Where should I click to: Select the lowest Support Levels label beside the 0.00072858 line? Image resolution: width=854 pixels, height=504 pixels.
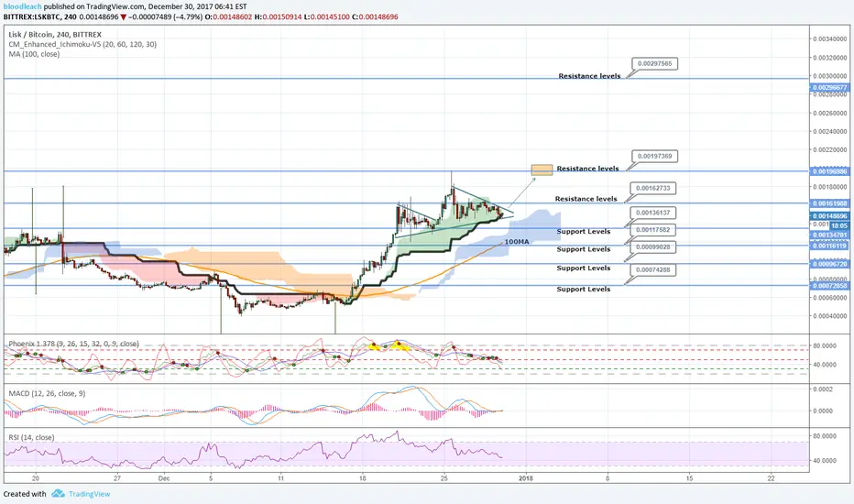[x=584, y=290]
